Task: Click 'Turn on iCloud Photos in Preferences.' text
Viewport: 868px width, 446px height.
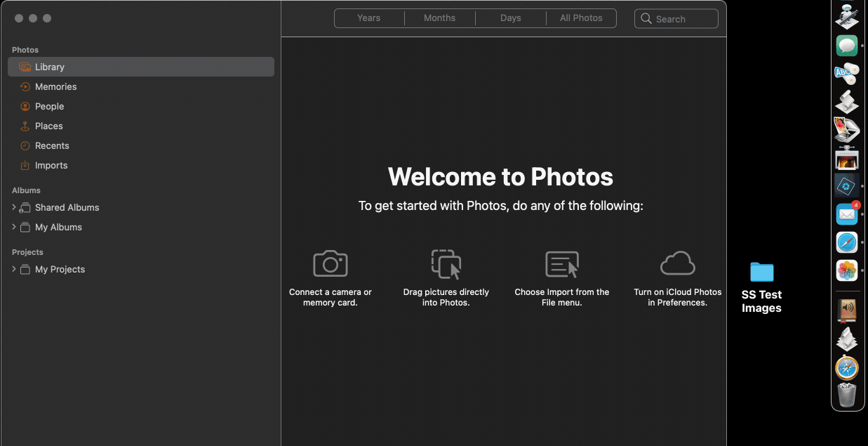Action: click(x=678, y=297)
